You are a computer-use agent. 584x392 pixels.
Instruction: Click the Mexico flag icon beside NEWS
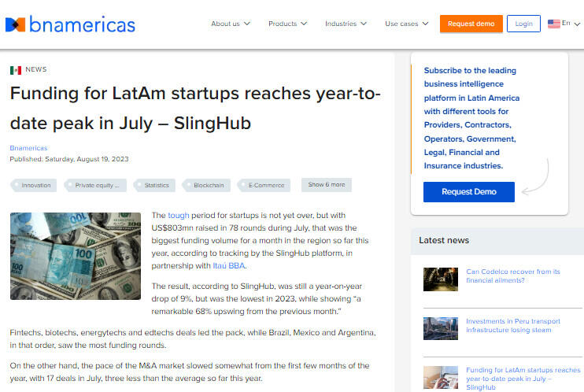(x=16, y=70)
